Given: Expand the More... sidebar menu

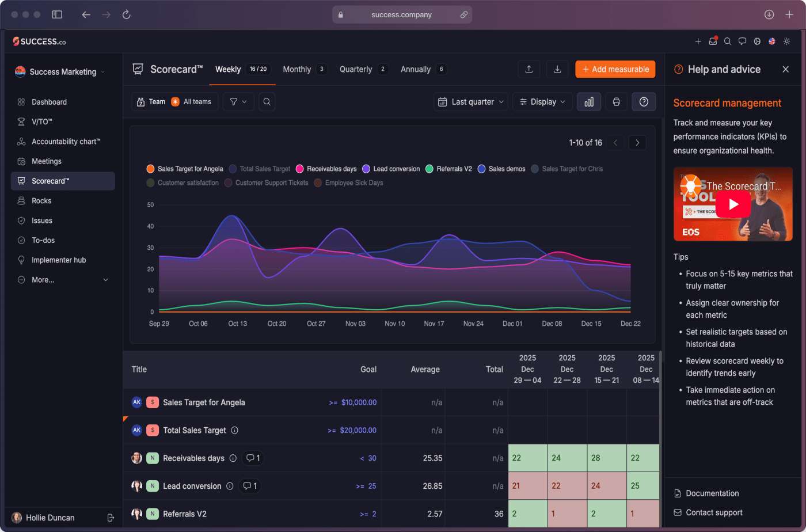Looking at the screenshot, I should pos(63,280).
